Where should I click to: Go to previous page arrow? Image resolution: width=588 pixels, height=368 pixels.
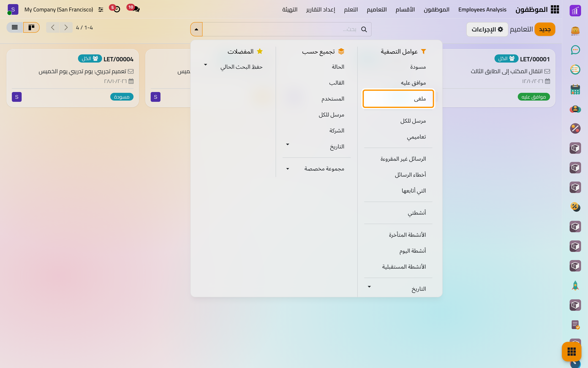coord(53,27)
